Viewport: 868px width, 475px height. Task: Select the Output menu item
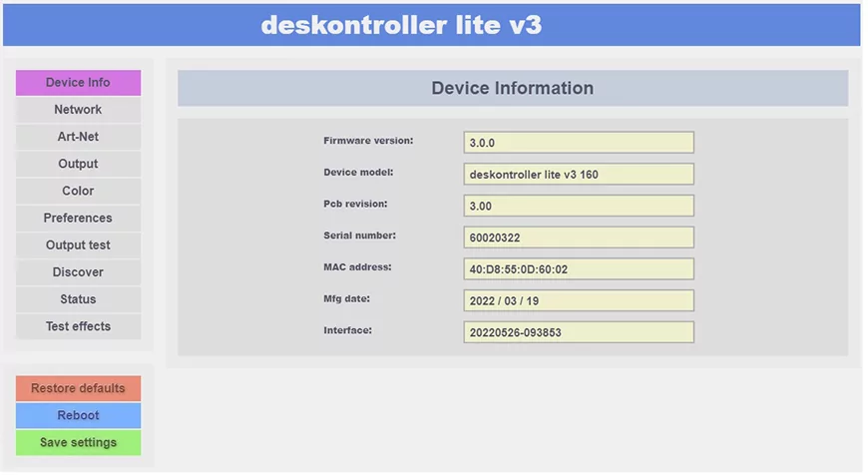tap(78, 164)
